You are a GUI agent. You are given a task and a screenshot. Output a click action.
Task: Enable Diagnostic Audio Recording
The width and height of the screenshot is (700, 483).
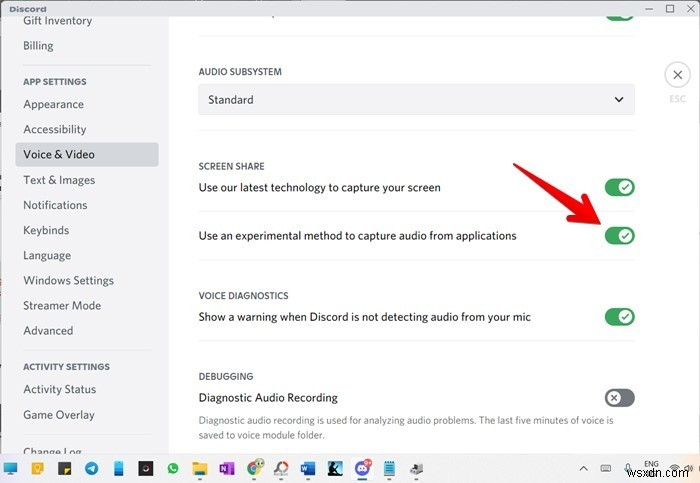point(620,398)
